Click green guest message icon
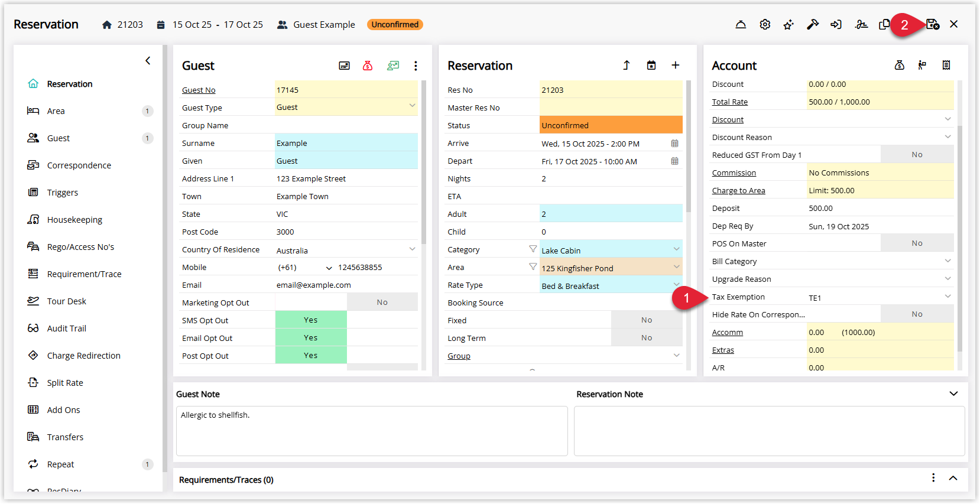The height and width of the screenshot is (504, 980). pos(393,66)
